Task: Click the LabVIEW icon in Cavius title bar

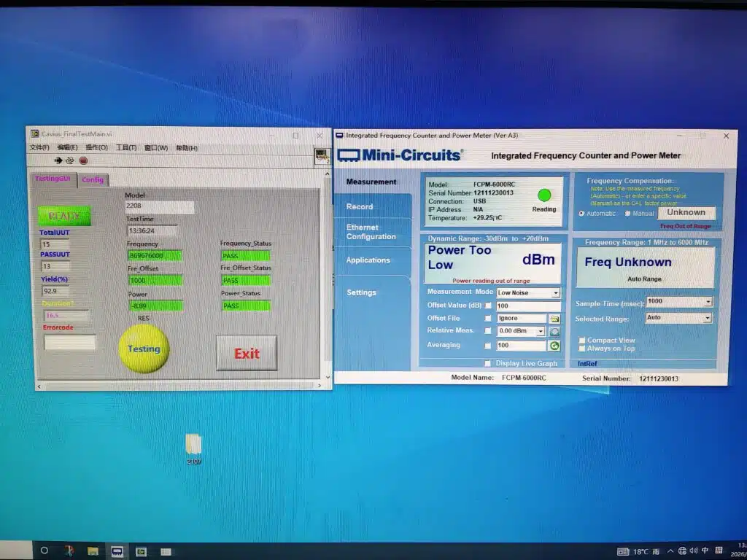Action: pos(35,134)
